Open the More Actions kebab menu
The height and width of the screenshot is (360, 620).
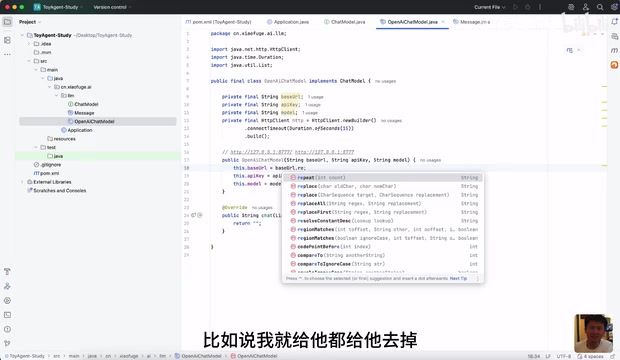point(540,7)
